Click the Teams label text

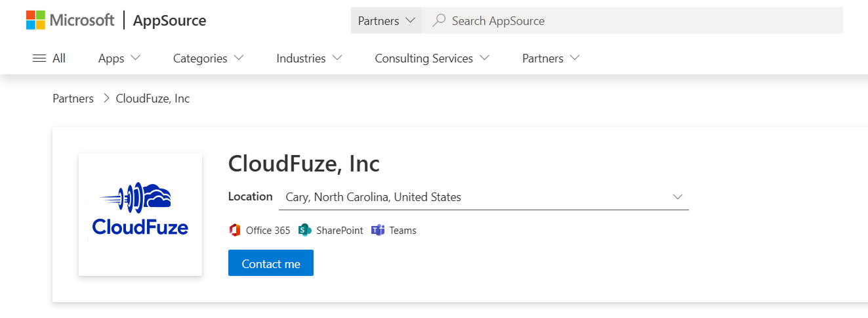[403, 230]
